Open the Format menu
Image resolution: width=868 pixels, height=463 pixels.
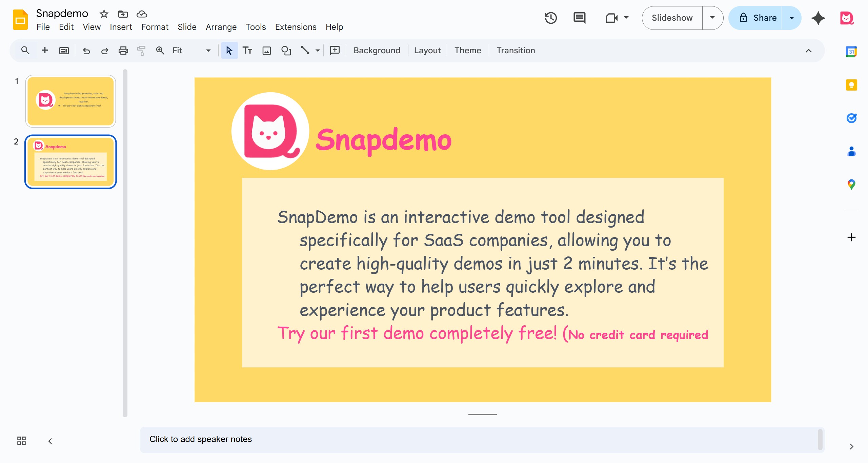point(155,27)
